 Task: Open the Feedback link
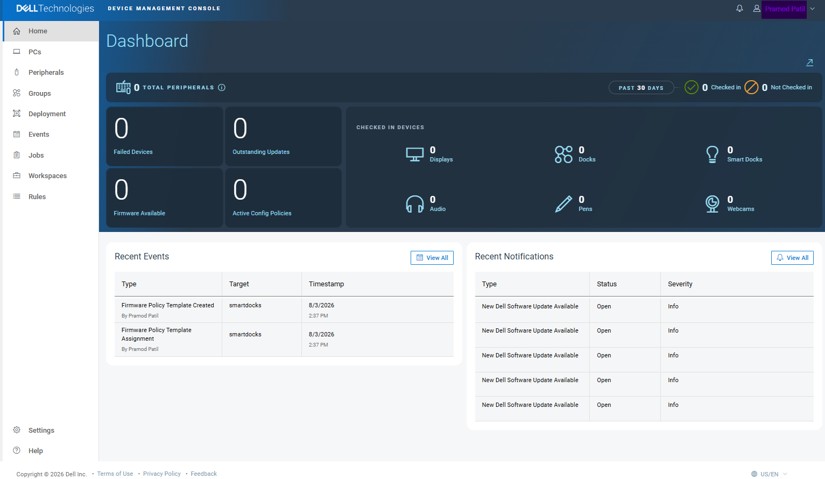(x=204, y=474)
